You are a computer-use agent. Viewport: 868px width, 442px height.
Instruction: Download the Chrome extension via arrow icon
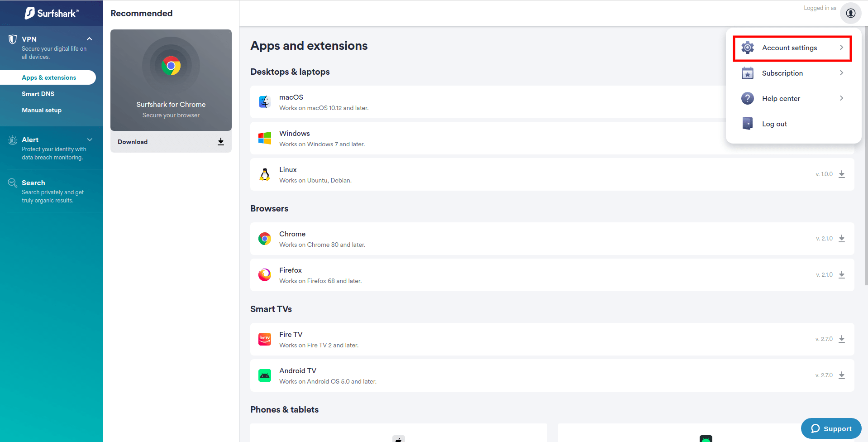tap(842, 239)
